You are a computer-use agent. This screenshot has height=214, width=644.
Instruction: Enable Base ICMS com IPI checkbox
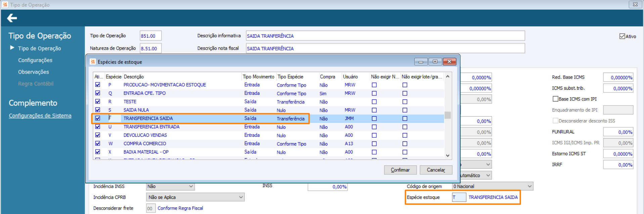(x=555, y=99)
